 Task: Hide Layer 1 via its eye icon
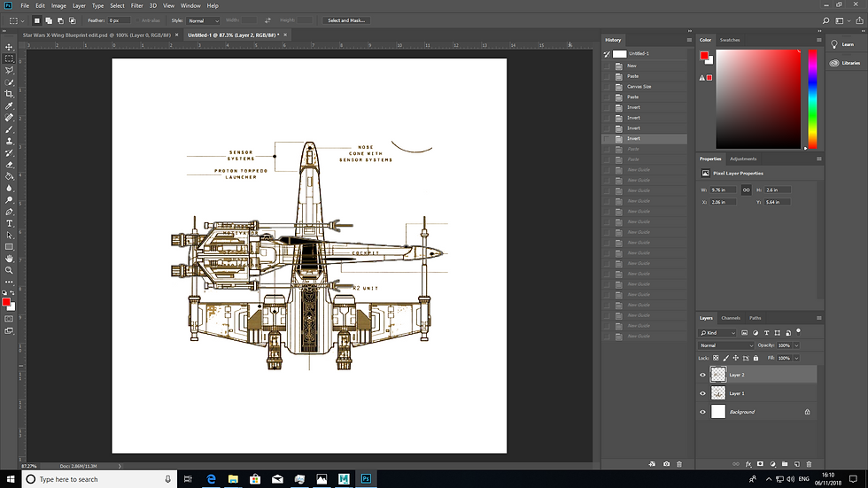[702, 393]
